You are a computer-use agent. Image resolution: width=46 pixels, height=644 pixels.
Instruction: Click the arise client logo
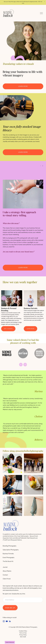pyautogui.click(x=23, y=353)
